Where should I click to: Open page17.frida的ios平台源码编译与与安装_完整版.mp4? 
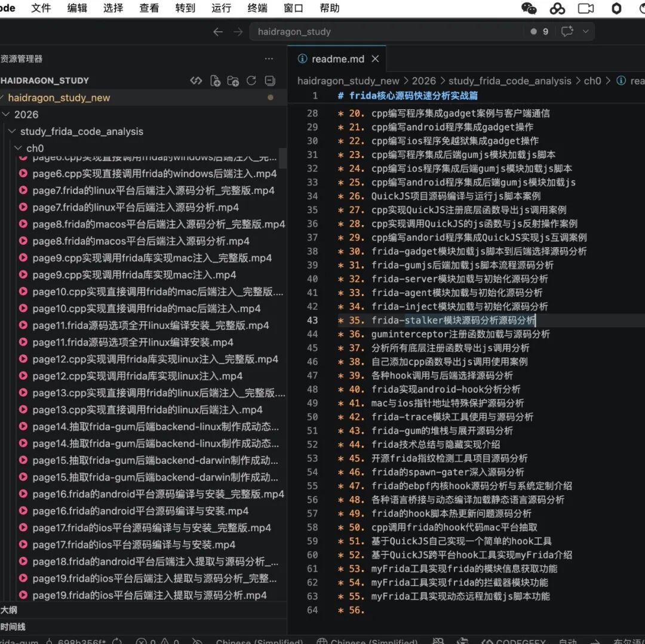(152, 527)
